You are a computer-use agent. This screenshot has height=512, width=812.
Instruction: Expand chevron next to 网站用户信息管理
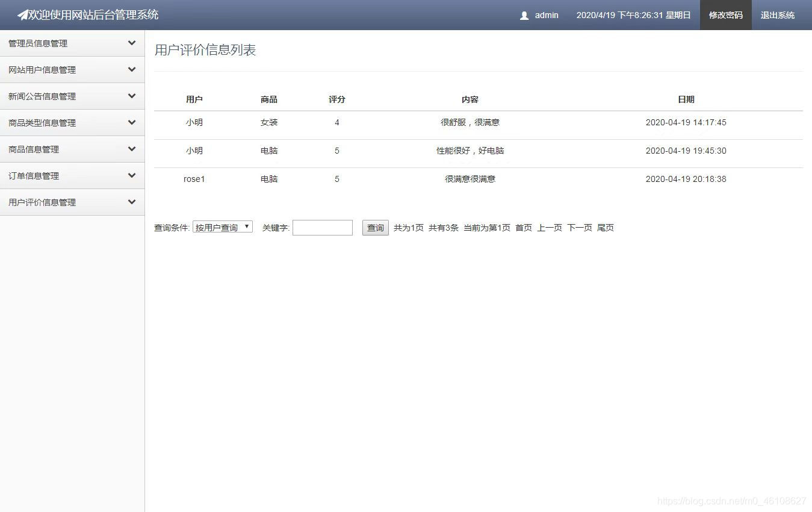[x=132, y=69]
